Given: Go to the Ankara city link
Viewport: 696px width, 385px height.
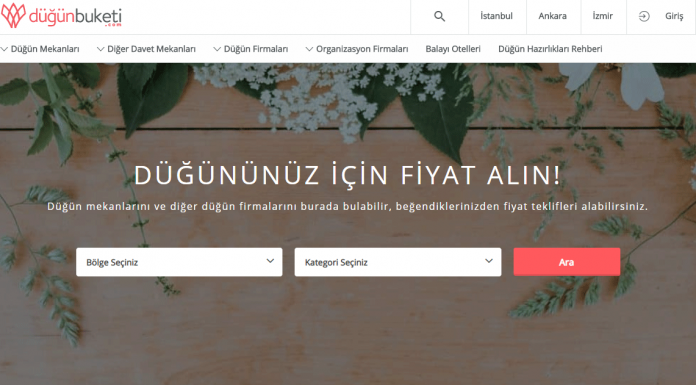Looking at the screenshot, I should [x=553, y=16].
